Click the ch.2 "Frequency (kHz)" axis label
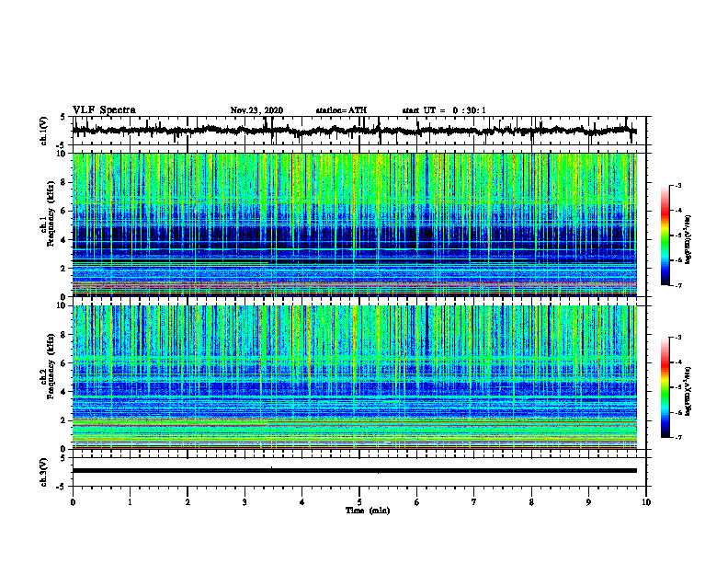728x563 pixels. click(51, 366)
